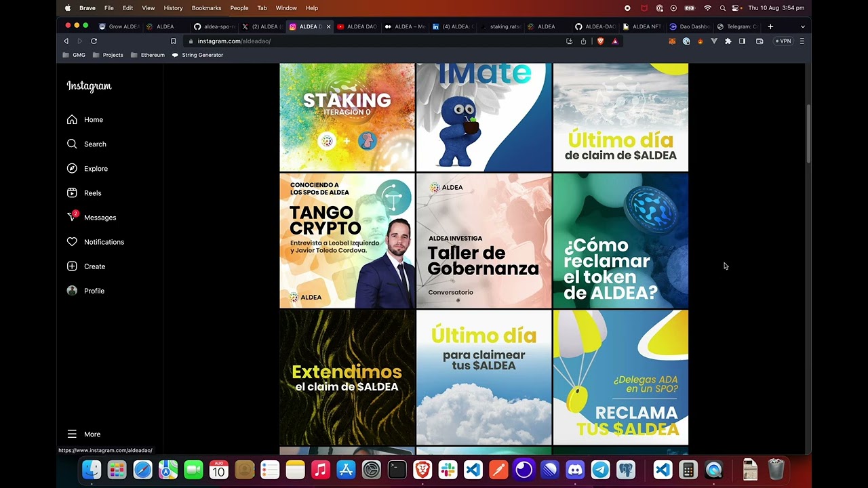This screenshot has width=868, height=488.
Task: Open Brave main menu hamburger
Action: coord(802,41)
